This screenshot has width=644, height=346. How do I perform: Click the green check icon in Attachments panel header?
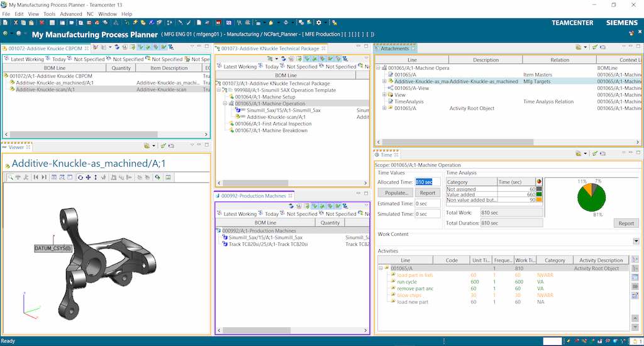(594, 47)
